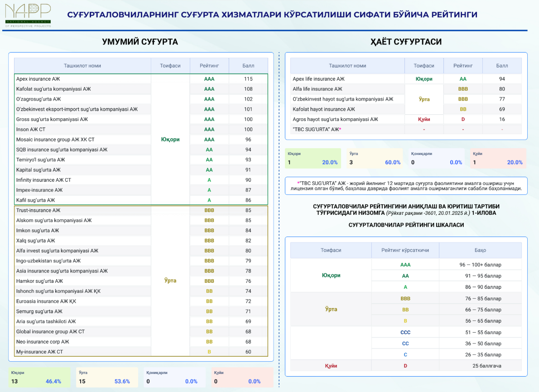Select 'Hamkor sug'urta АЖ' row
This screenshot has height=392, width=539.
(x=39, y=281)
